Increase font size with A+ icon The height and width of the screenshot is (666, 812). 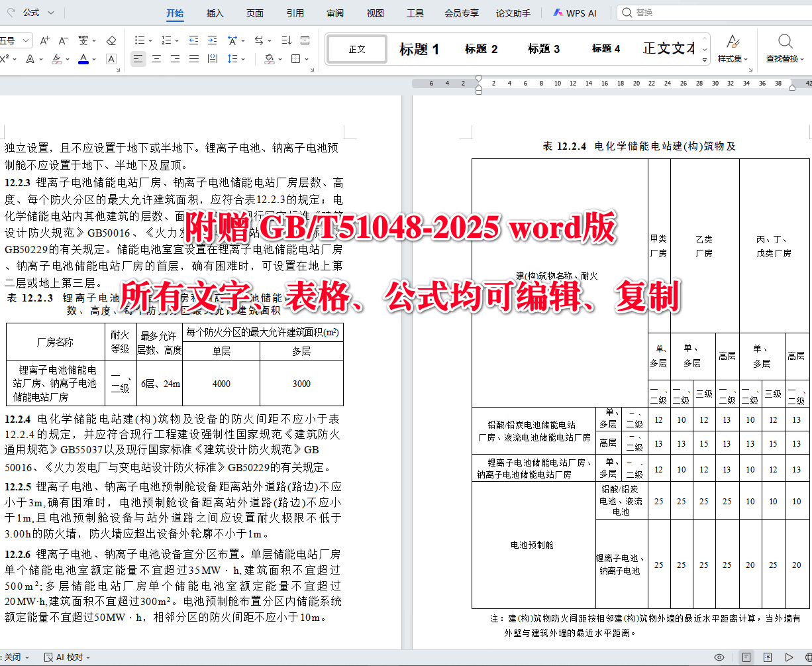tap(45, 40)
